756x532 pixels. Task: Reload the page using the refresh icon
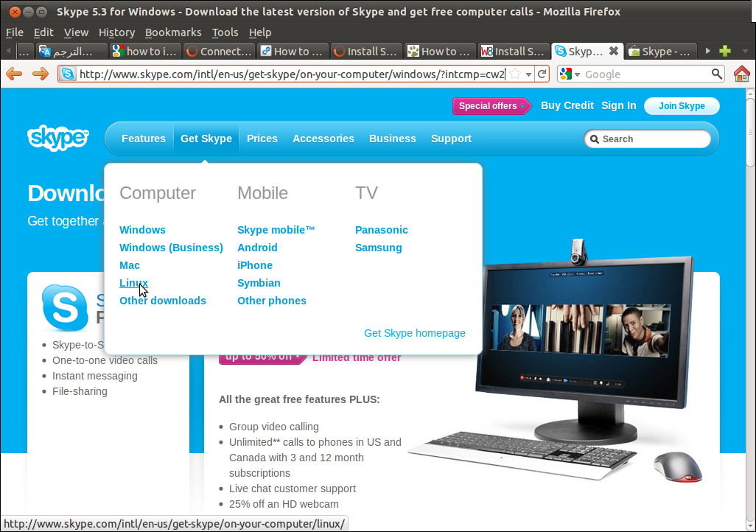(542, 74)
